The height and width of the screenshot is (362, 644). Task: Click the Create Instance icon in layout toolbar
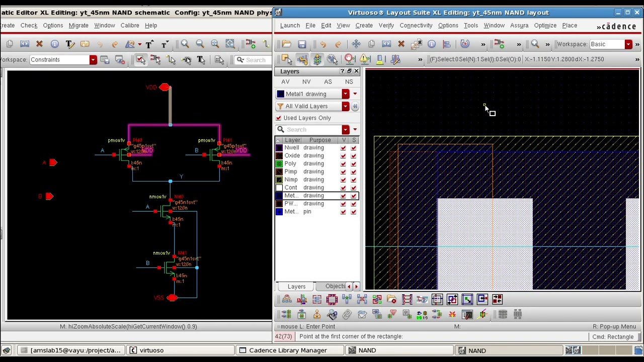pyautogui.click(x=499, y=44)
